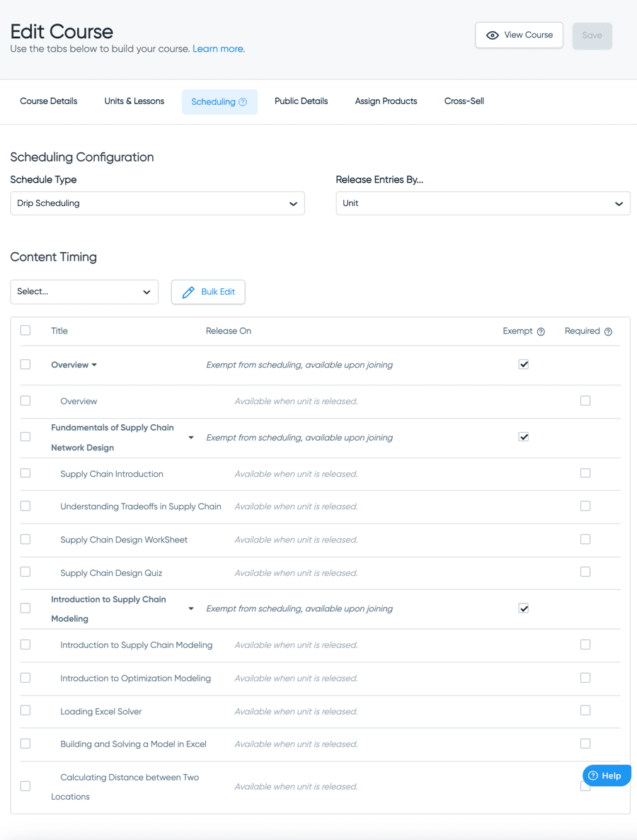Click the Exempt column help icon
Viewport: 637px width, 840px height.
(x=541, y=331)
